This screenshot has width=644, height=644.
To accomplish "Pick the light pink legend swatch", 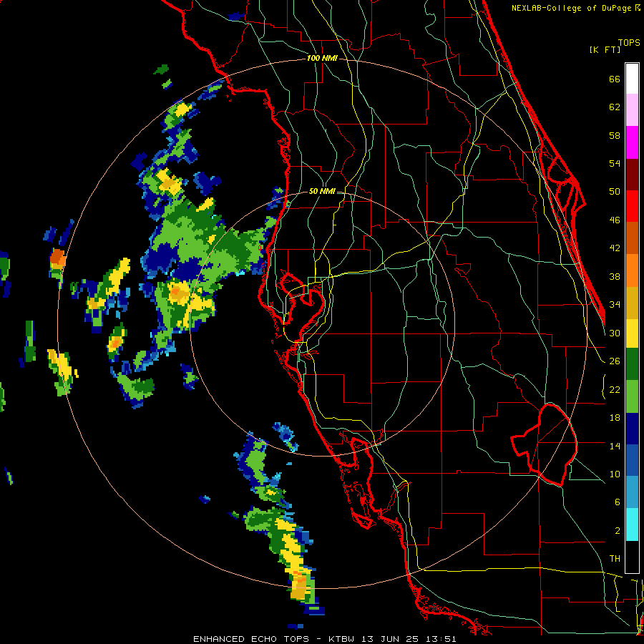I will click(632, 110).
